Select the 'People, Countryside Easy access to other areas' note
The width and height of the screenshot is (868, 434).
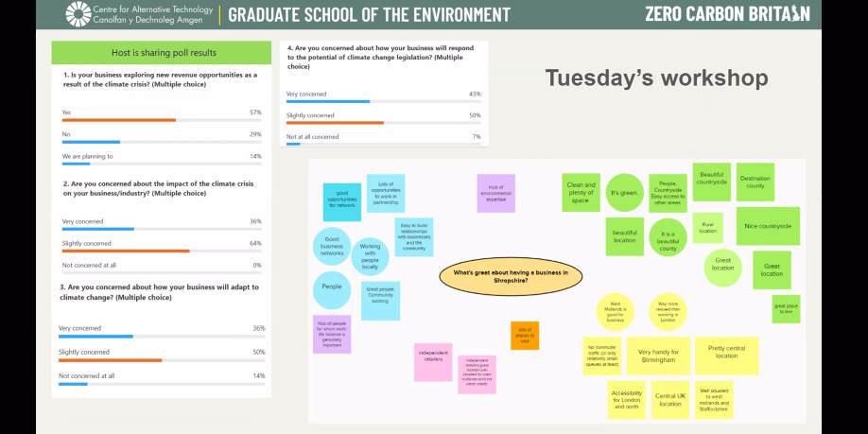tap(668, 193)
